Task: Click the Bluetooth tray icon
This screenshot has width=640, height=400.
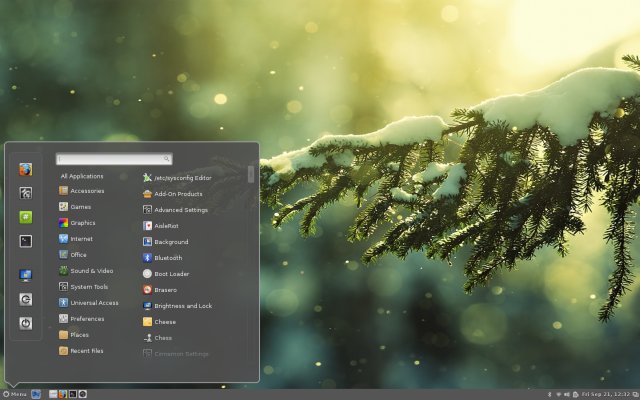Action: 549,395
